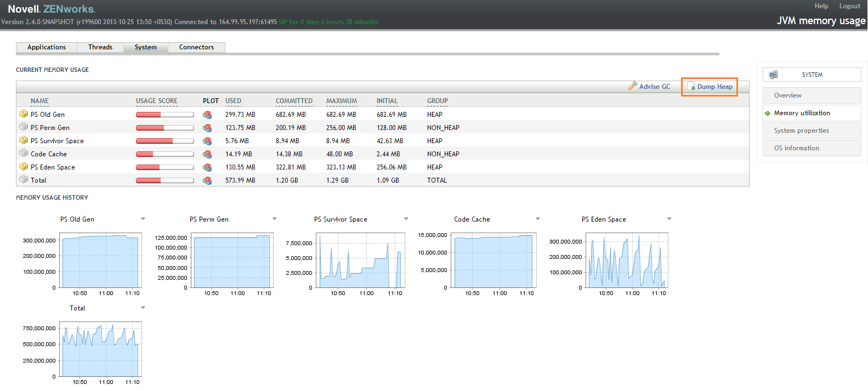The width and height of the screenshot is (868, 390).
Task: Click the SYSTEM monitor icon in sidebar
Action: 773,75
